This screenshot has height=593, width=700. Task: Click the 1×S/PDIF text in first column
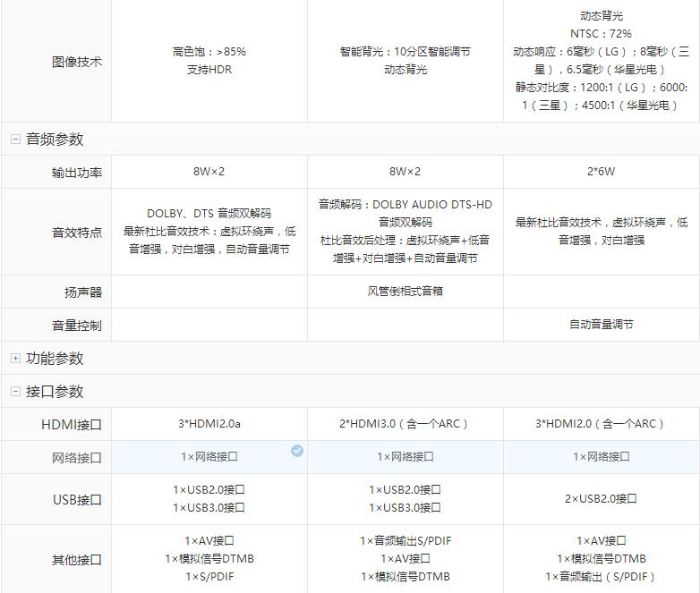209,577
